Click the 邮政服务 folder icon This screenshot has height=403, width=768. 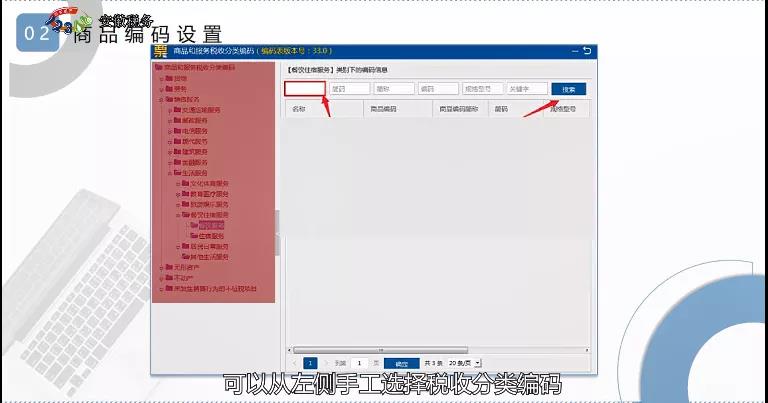pyautogui.click(x=177, y=120)
